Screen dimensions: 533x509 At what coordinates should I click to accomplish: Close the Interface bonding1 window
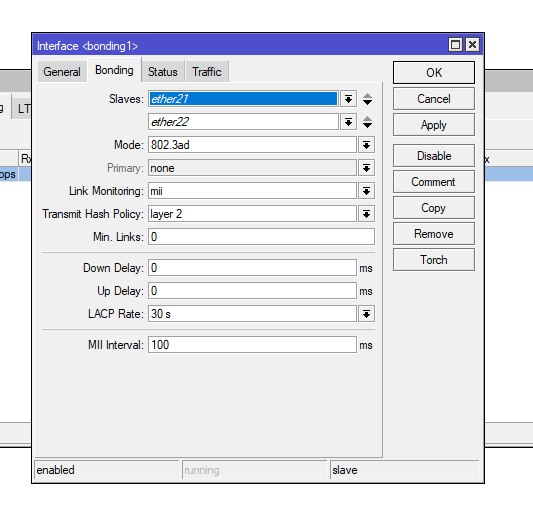pyautogui.click(x=472, y=45)
